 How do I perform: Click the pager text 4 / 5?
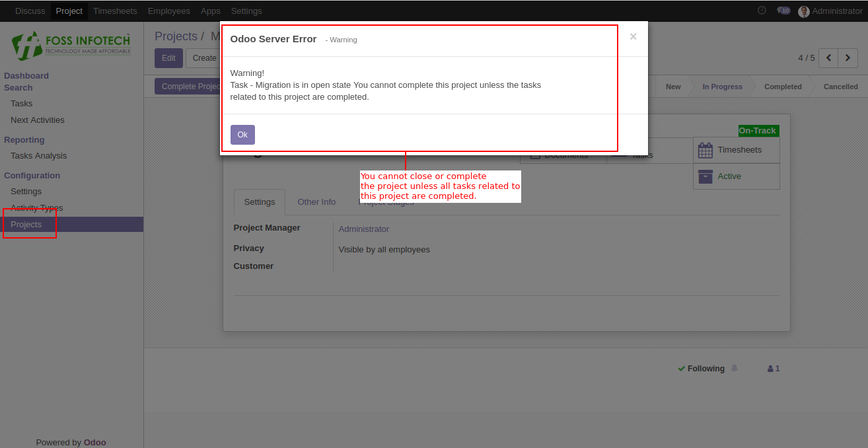click(807, 58)
